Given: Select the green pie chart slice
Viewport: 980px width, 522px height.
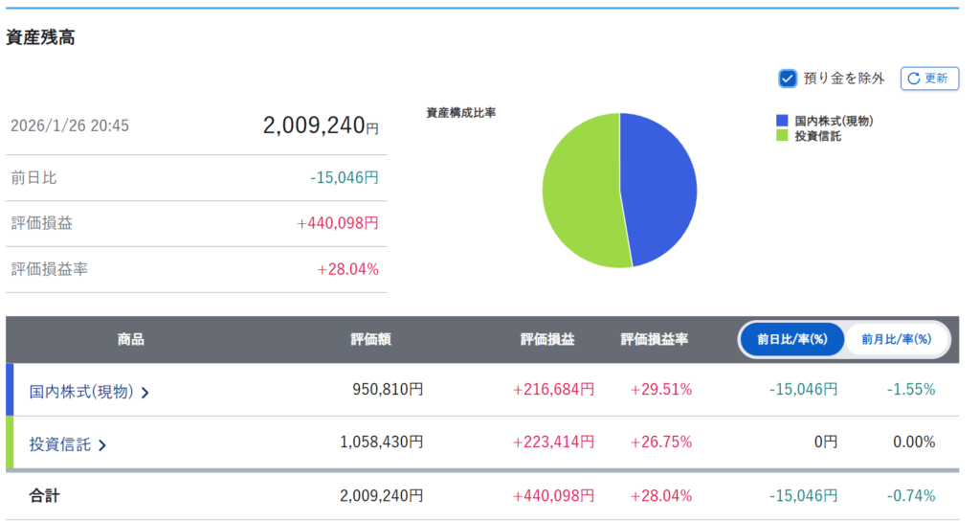Looking at the screenshot, I should [x=579, y=192].
